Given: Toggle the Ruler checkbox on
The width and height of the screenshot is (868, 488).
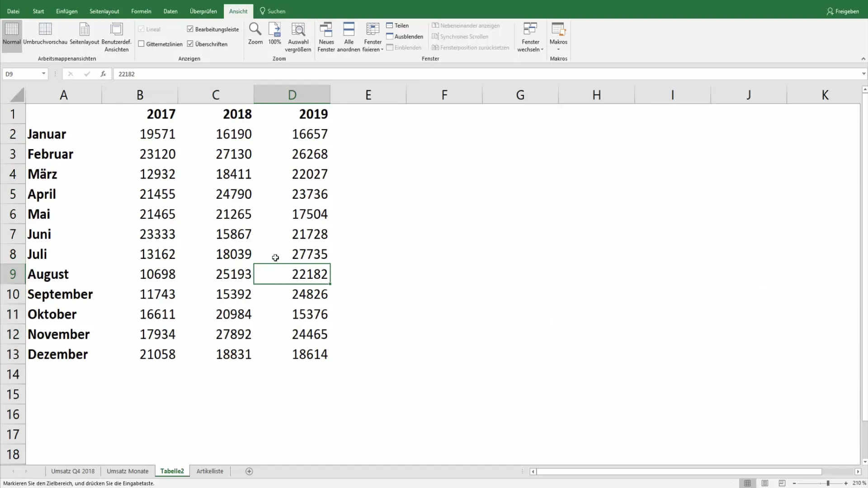Looking at the screenshot, I should click(x=142, y=28).
